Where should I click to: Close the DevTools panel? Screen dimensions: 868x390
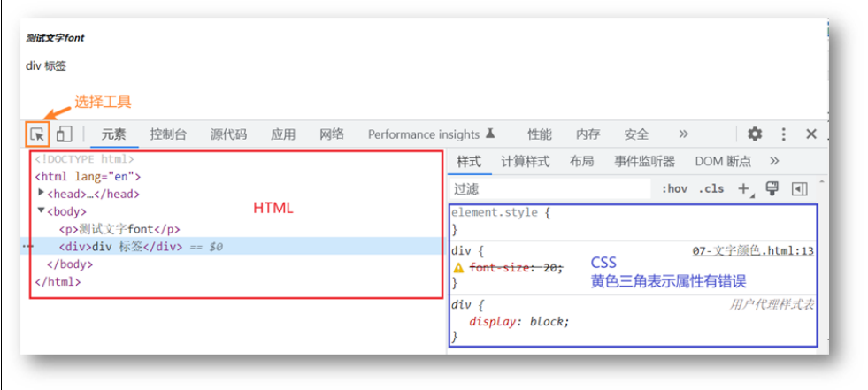[811, 134]
